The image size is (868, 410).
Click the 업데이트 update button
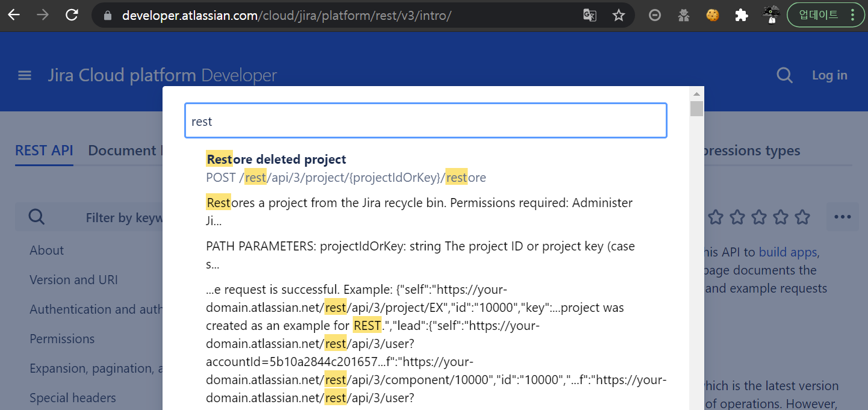[818, 15]
